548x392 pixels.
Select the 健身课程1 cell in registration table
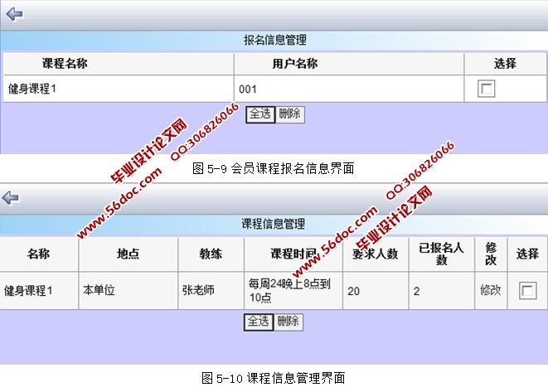119,89
